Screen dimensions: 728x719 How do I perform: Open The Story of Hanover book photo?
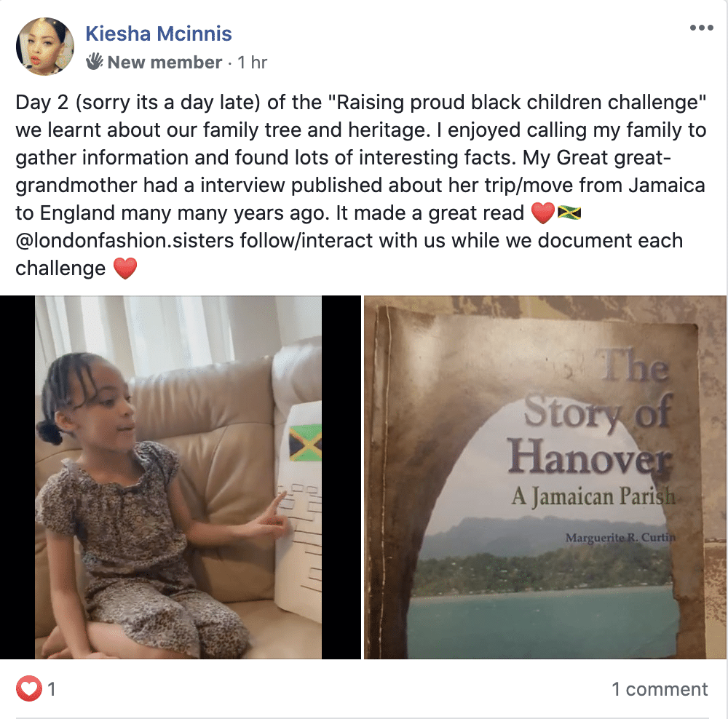click(545, 477)
